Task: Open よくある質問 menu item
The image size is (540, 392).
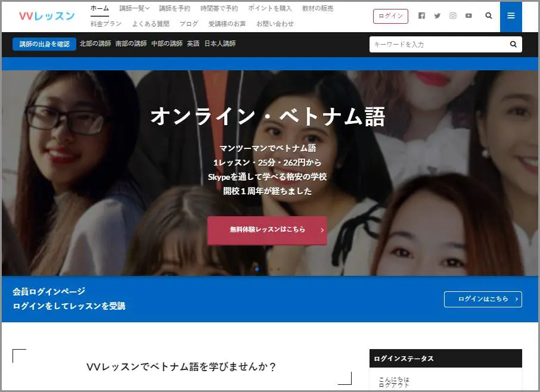Action: tap(151, 23)
